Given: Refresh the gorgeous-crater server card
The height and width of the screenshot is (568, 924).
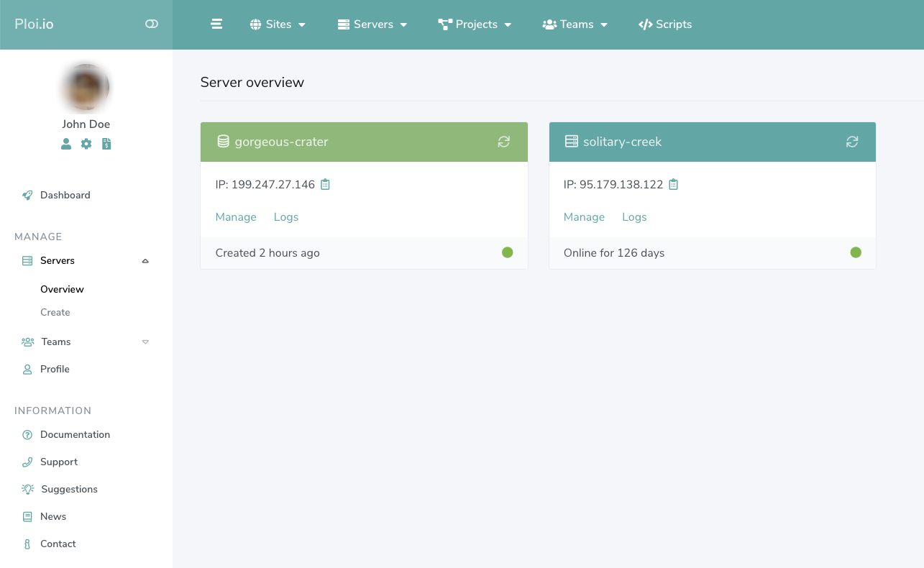Looking at the screenshot, I should (x=504, y=142).
